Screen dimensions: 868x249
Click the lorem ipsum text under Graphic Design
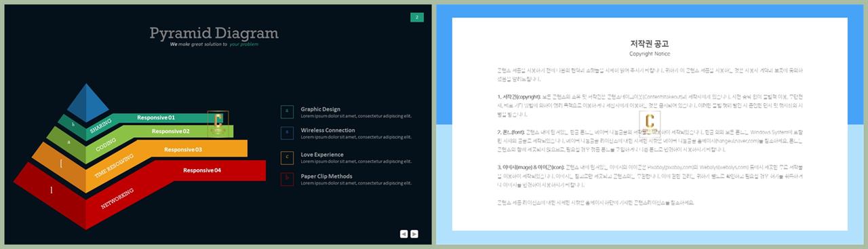click(356, 116)
